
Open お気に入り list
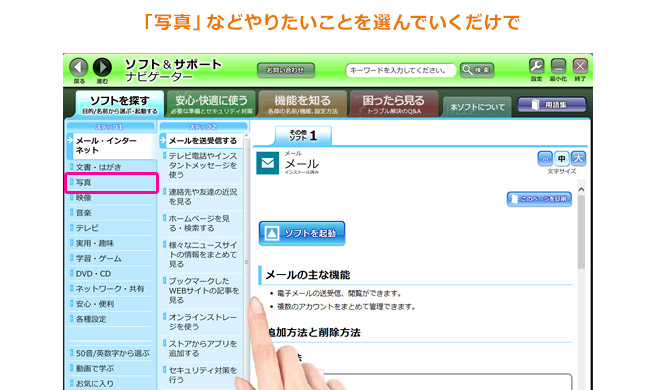(x=112, y=384)
